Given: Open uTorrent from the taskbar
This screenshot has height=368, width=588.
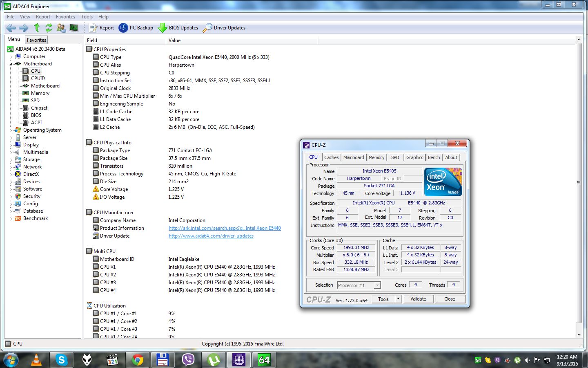Looking at the screenshot, I should tap(214, 360).
